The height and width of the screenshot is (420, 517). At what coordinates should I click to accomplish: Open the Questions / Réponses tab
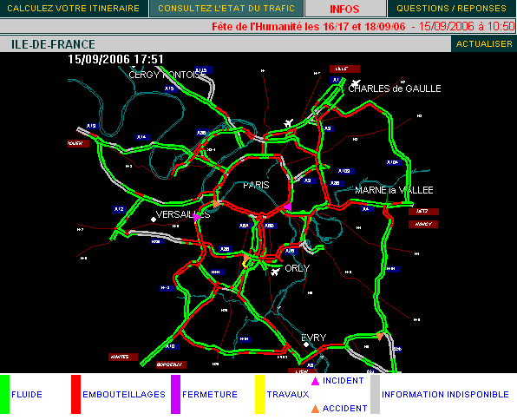tap(452, 9)
